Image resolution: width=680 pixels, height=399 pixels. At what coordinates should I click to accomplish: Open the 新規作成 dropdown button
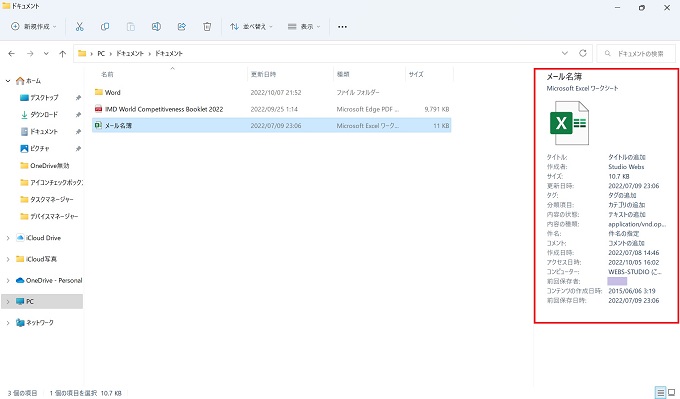tap(34, 26)
